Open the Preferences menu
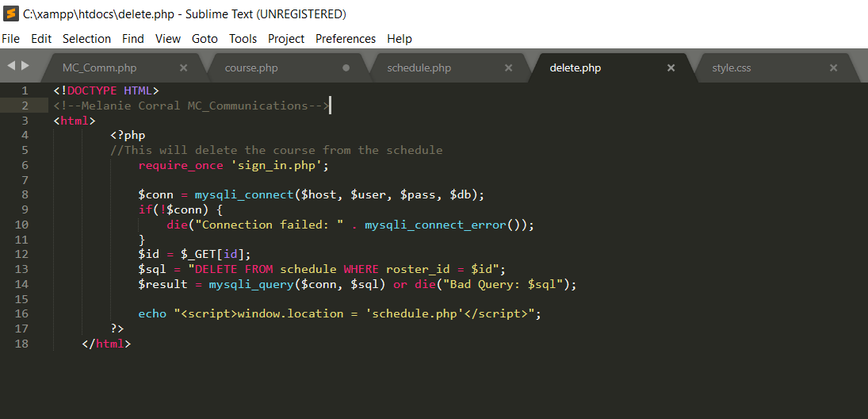 [x=346, y=39]
